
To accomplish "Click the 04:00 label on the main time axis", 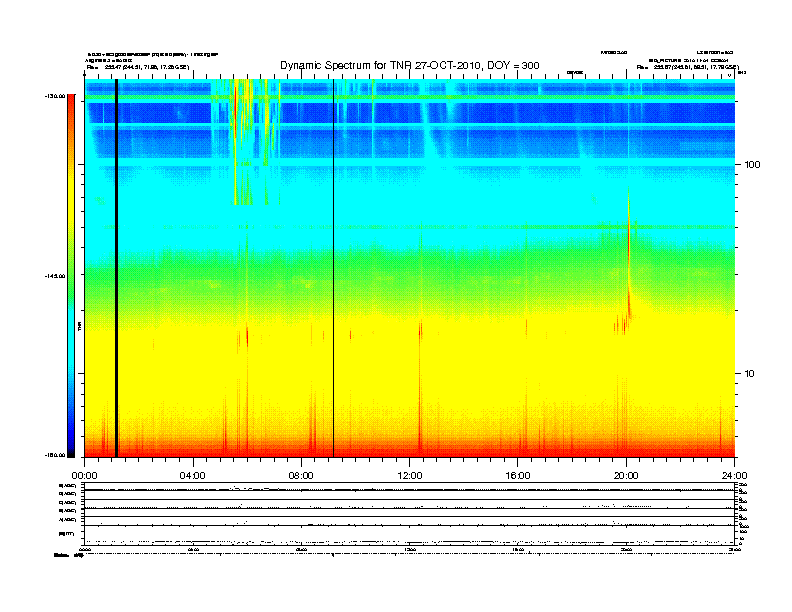I will 193,476.
